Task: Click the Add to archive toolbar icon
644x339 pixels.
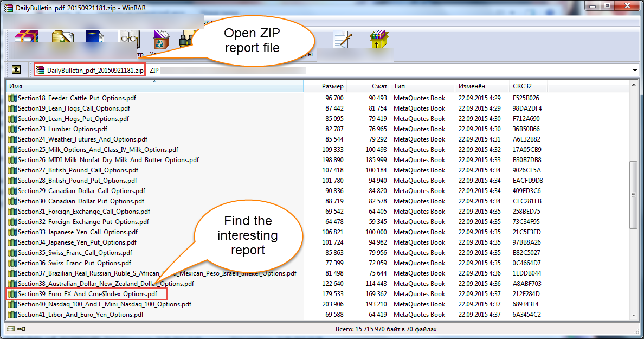Action: 27,37
